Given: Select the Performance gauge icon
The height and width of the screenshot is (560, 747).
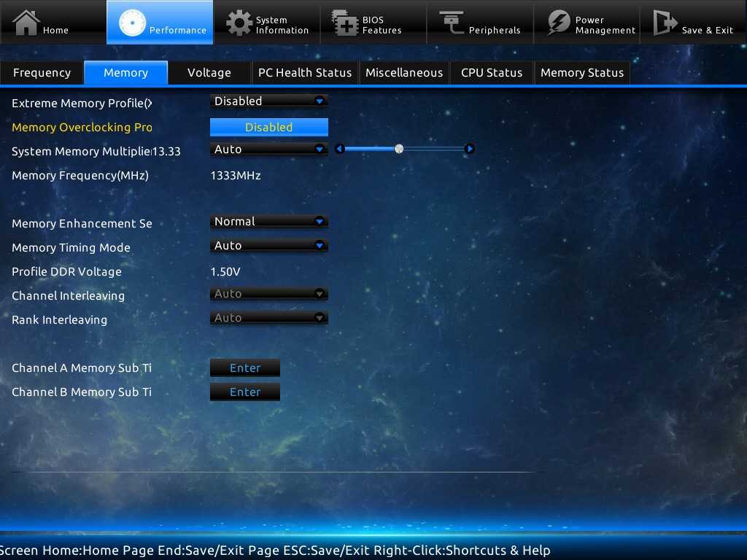Looking at the screenshot, I should tap(133, 23).
